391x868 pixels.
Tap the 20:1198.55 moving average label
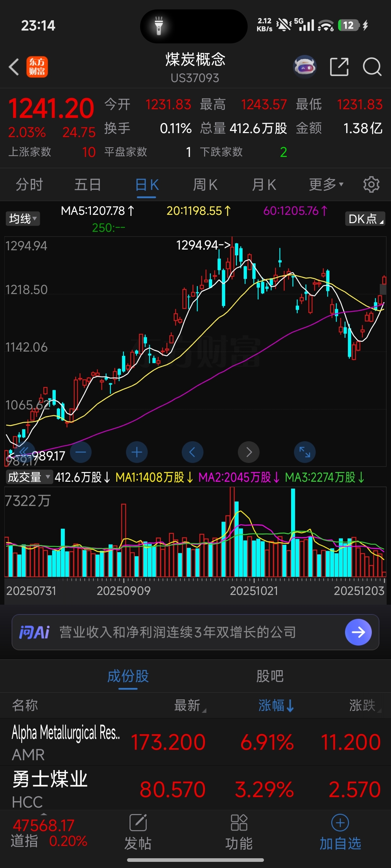198,210
